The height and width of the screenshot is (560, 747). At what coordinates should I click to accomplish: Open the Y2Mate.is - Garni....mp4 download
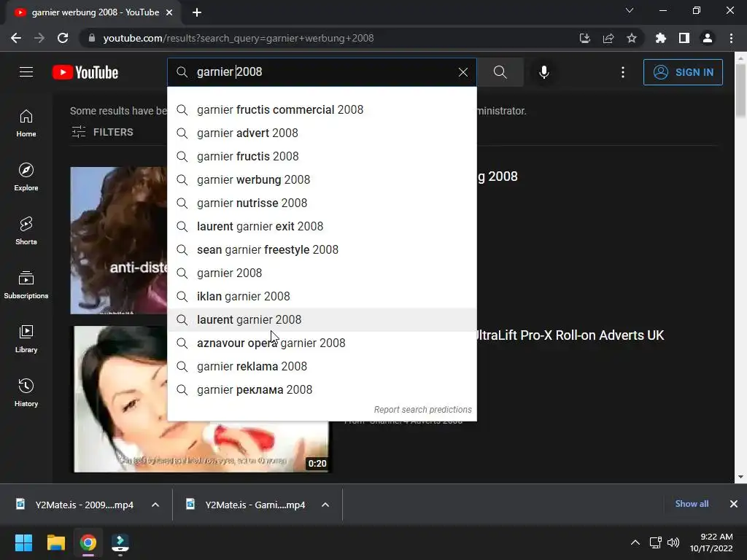247,505
